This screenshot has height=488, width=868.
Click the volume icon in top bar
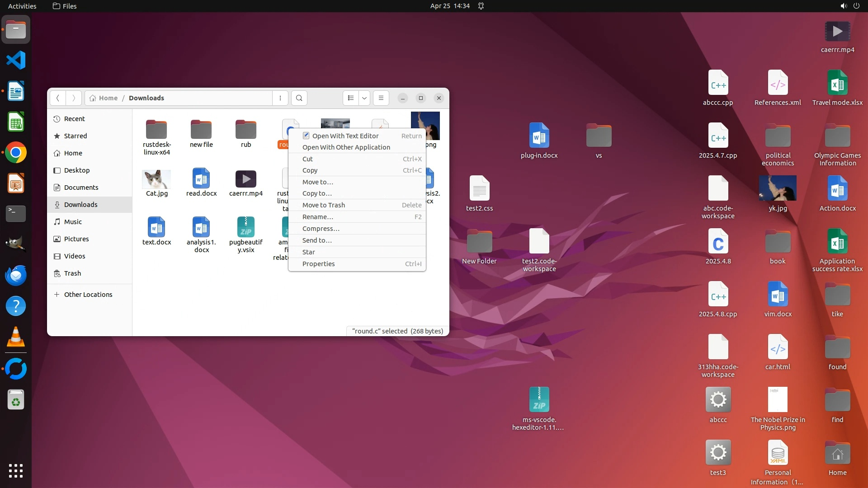tap(843, 6)
